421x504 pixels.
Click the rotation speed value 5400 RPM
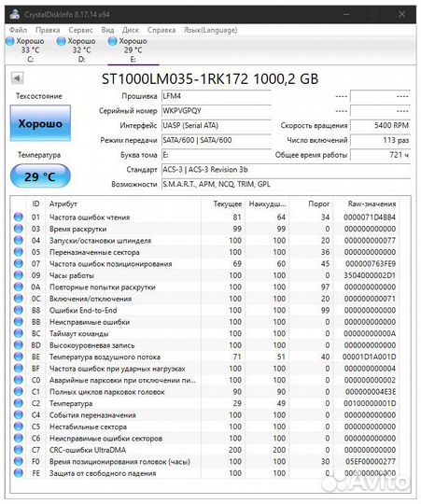pyautogui.click(x=380, y=125)
